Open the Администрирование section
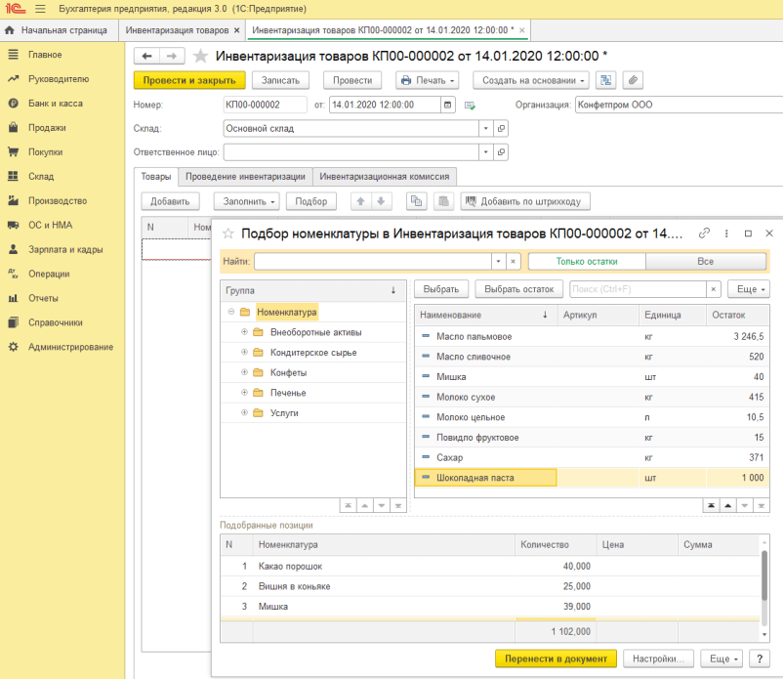Viewport: 784px width, 680px height. point(70,347)
